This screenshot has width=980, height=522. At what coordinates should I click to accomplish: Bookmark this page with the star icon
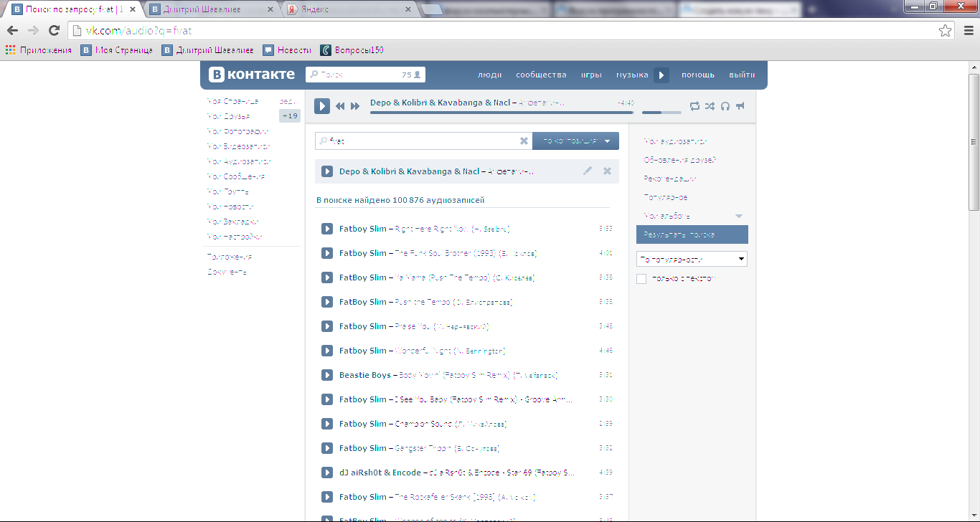946,30
